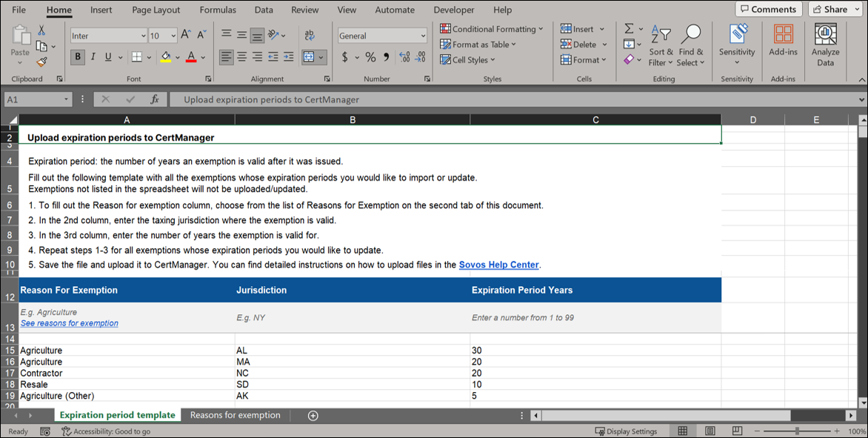The image size is (868, 438).
Task: Click the Comments button
Action: [x=768, y=10]
